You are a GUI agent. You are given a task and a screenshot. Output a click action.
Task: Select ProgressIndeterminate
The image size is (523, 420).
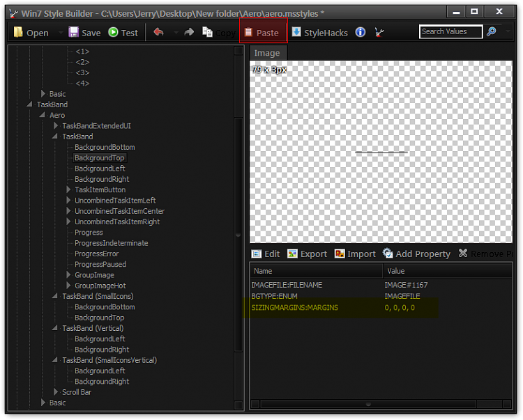[112, 243]
